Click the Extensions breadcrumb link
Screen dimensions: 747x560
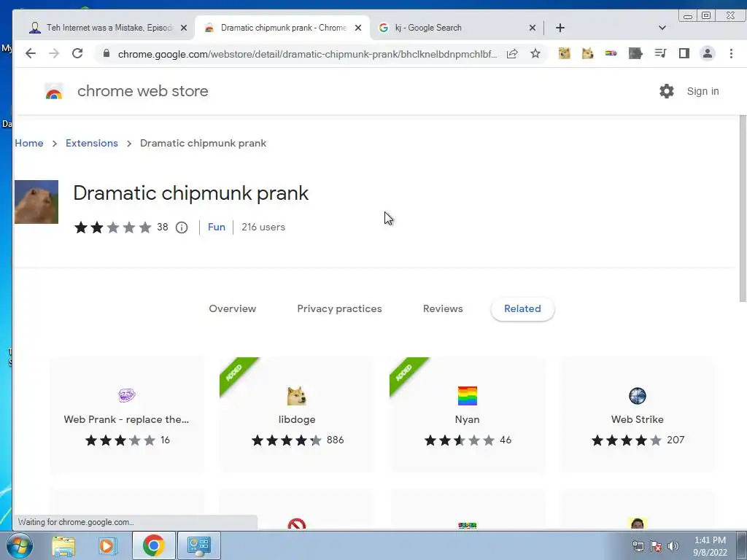[x=91, y=144]
